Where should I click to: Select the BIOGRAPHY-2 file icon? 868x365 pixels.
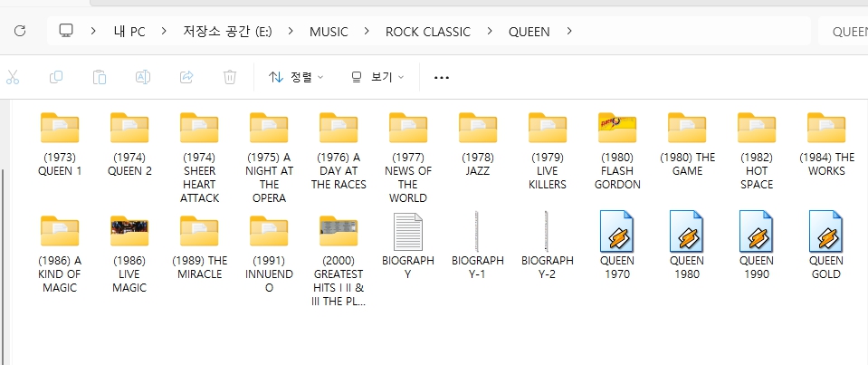pos(547,232)
